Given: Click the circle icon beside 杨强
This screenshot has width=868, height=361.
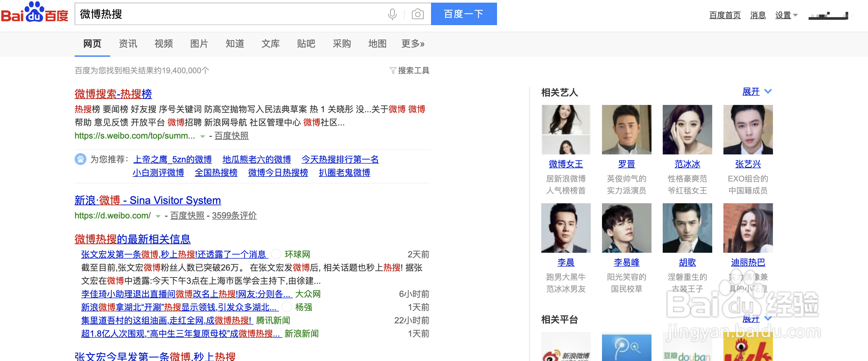Looking at the screenshot, I should click(x=286, y=307).
